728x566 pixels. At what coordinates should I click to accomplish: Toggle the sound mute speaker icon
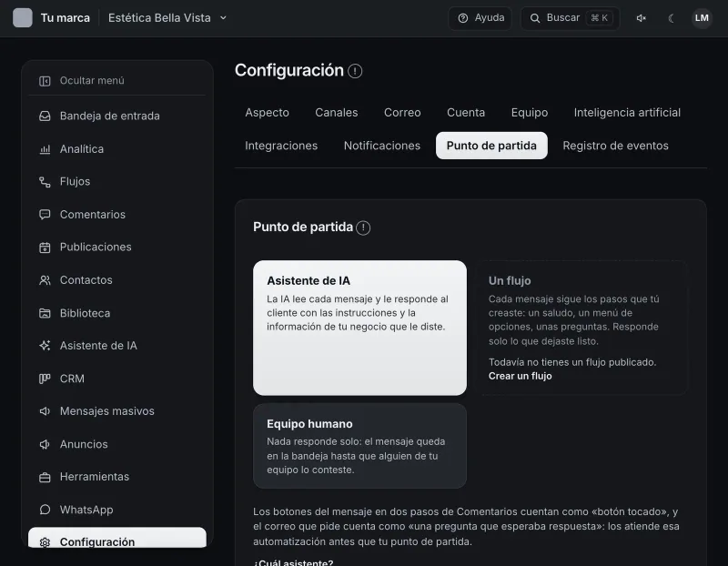tap(642, 18)
